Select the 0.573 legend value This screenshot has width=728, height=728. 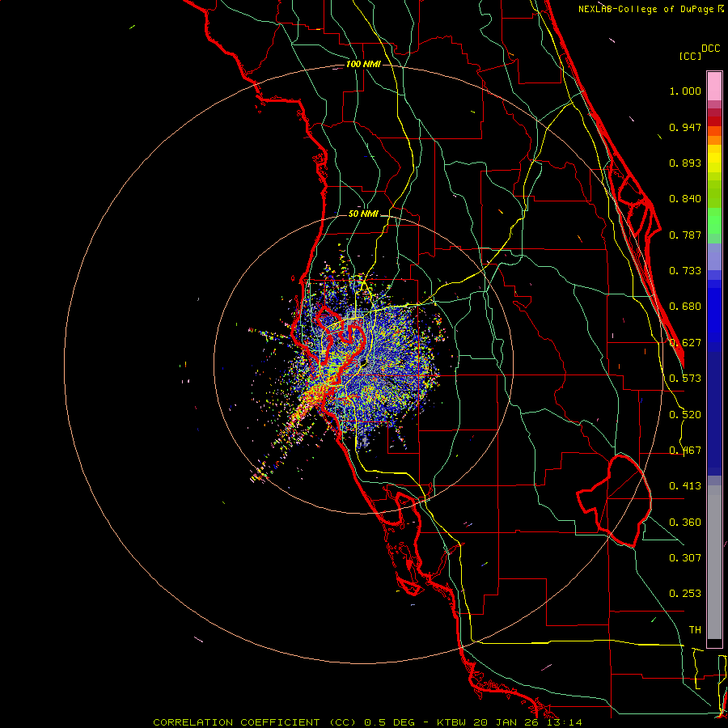685,379
